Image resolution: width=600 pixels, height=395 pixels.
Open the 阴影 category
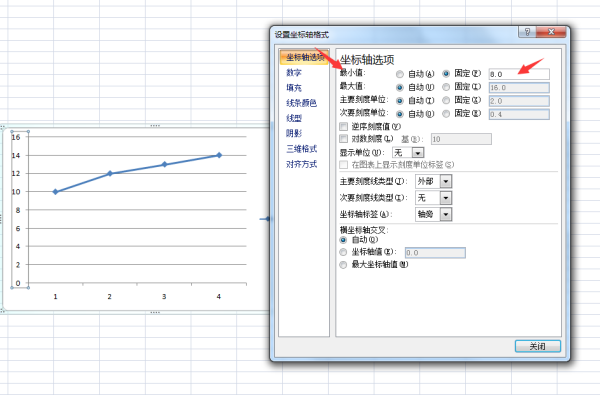pyautogui.click(x=293, y=133)
